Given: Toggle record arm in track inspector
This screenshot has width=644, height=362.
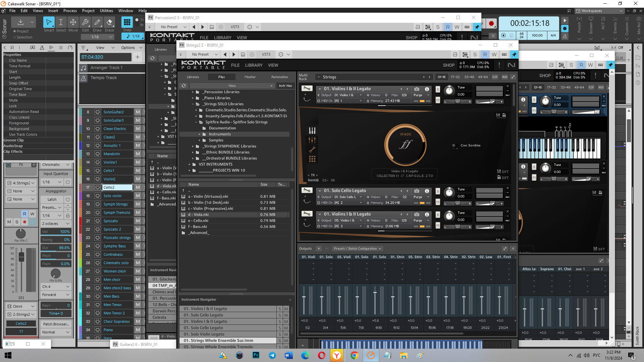Looking at the screenshot, I should click(24, 222).
